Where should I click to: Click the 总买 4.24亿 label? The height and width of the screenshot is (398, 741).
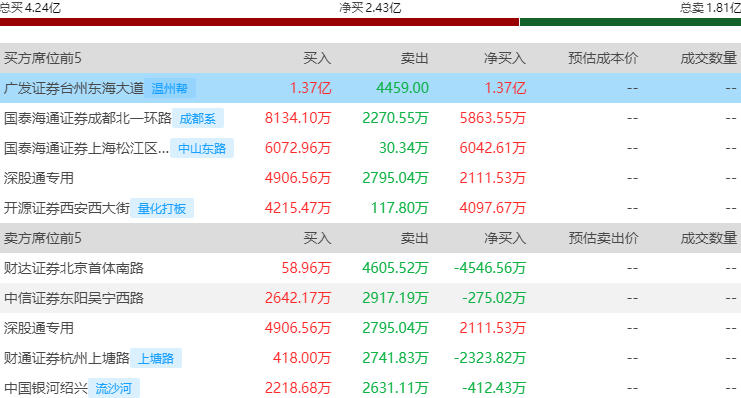click(x=30, y=8)
